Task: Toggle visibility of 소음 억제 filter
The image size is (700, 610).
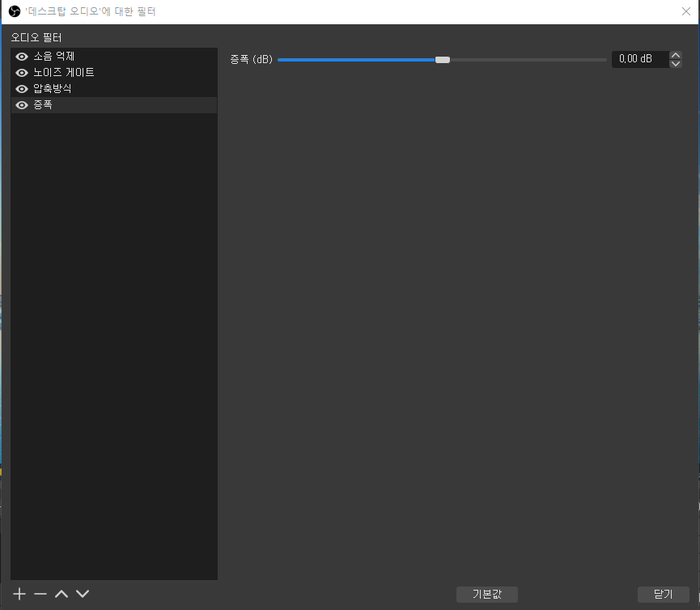Action: 21,57
